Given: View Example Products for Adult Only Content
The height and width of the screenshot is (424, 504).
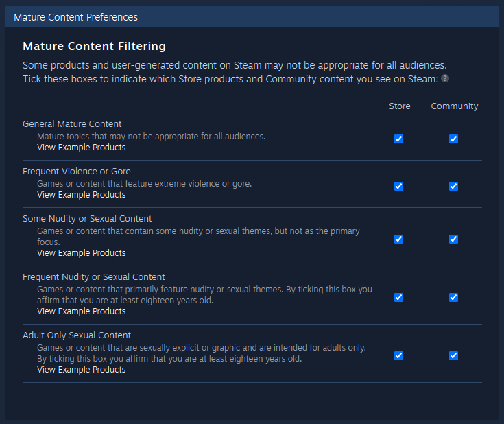Looking at the screenshot, I should (x=82, y=370).
